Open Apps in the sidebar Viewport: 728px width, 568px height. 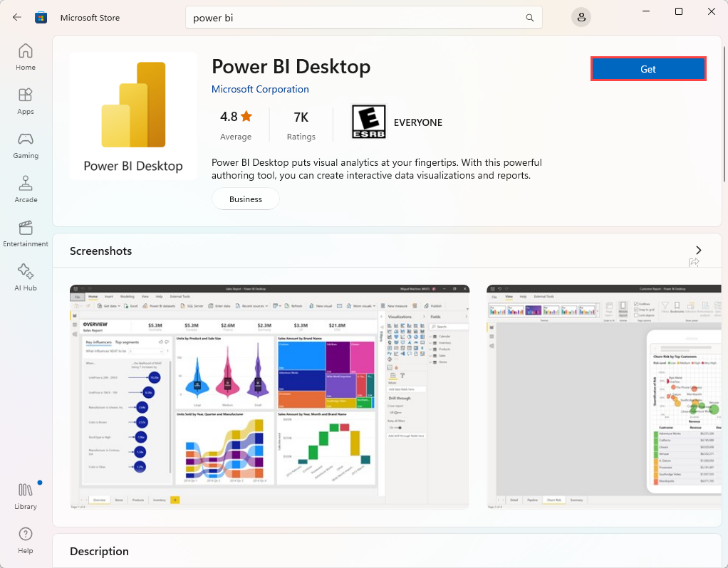pyautogui.click(x=26, y=101)
